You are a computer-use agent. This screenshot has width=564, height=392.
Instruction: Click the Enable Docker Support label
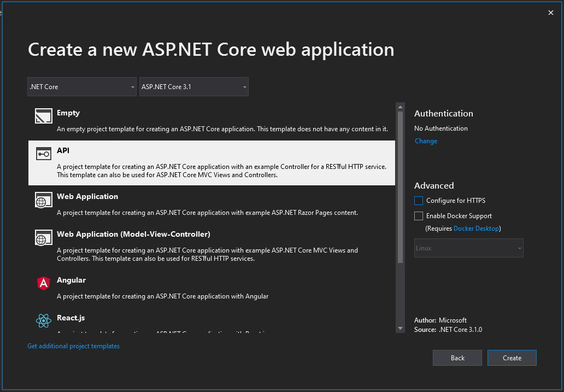coord(459,216)
